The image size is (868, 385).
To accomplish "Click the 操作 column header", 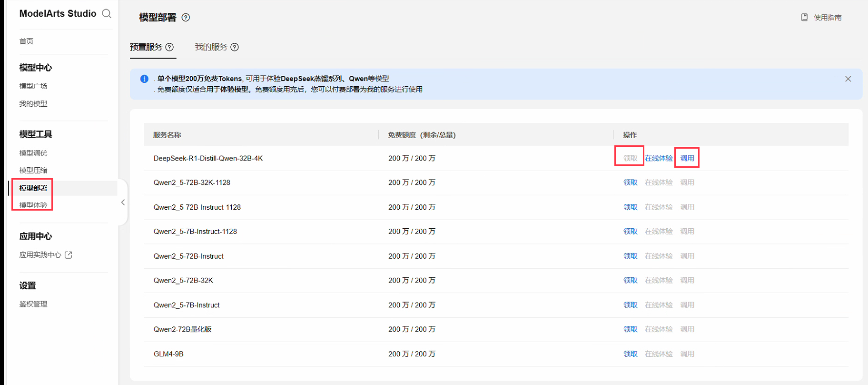I will coord(630,135).
